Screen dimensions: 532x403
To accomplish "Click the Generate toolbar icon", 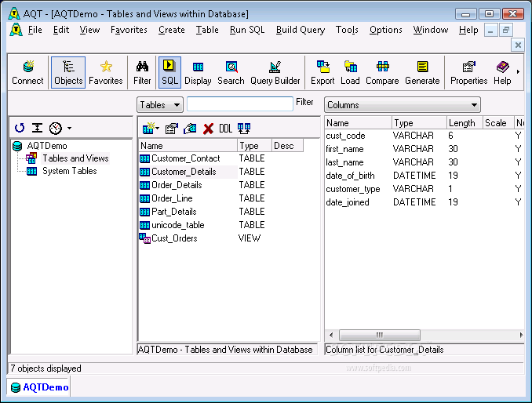I will 422,73.
